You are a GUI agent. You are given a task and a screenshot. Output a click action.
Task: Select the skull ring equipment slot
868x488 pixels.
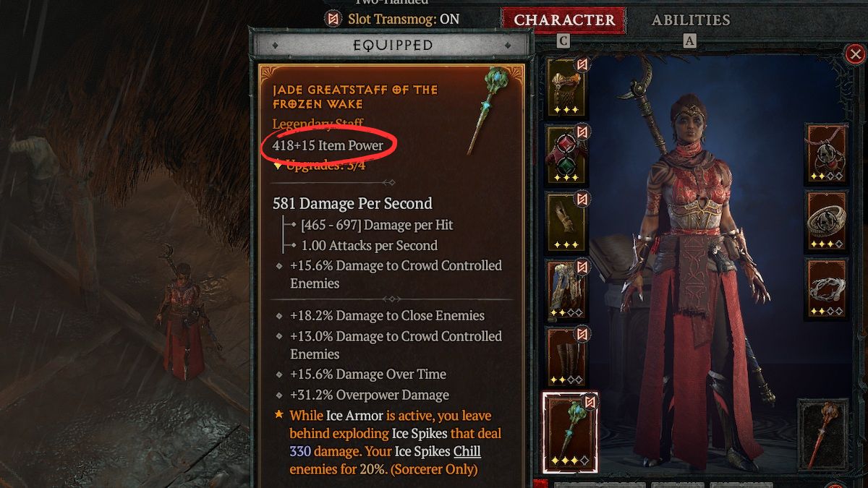point(827,222)
